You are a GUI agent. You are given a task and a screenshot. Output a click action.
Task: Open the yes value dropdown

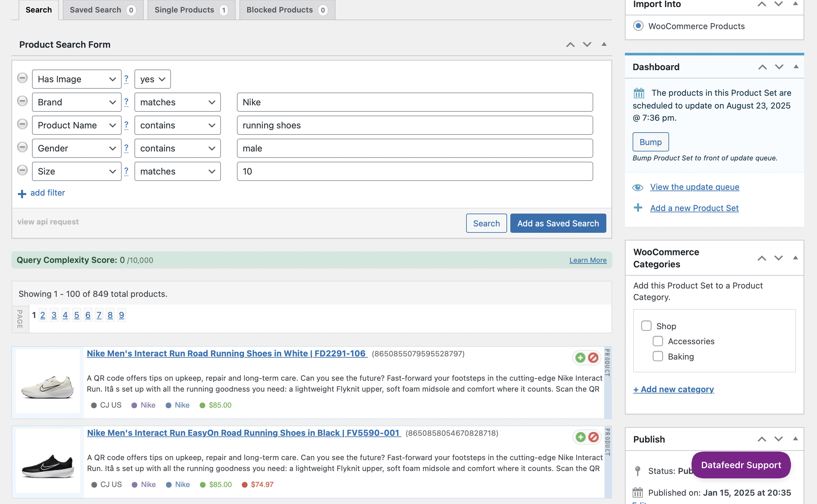pyautogui.click(x=153, y=79)
